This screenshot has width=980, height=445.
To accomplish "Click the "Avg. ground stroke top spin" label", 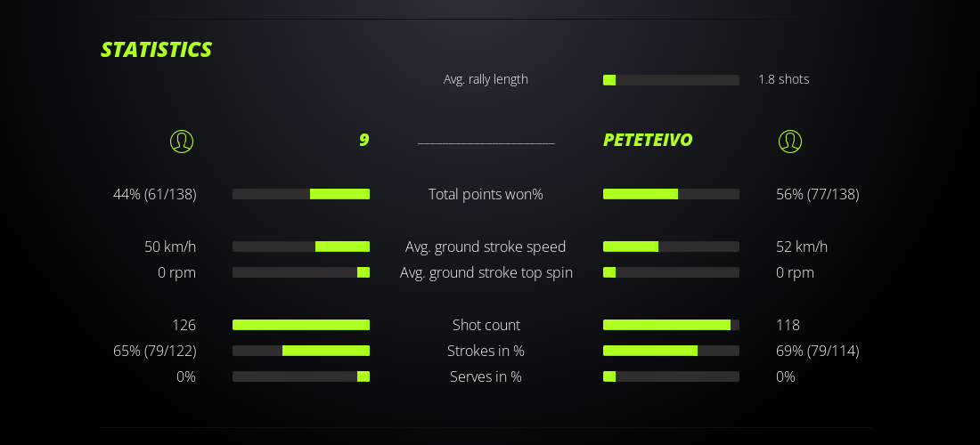I will point(486,272).
